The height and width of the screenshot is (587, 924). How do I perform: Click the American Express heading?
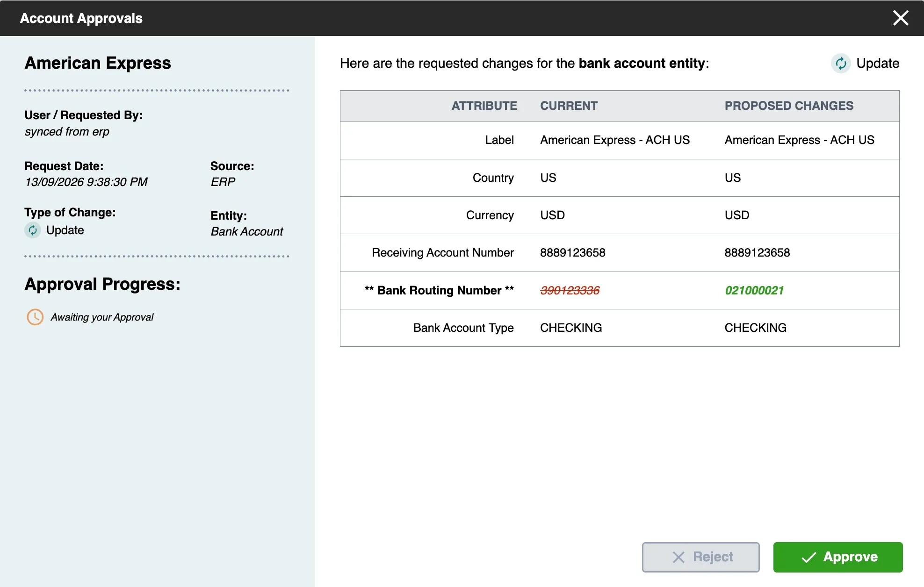pos(98,63)
